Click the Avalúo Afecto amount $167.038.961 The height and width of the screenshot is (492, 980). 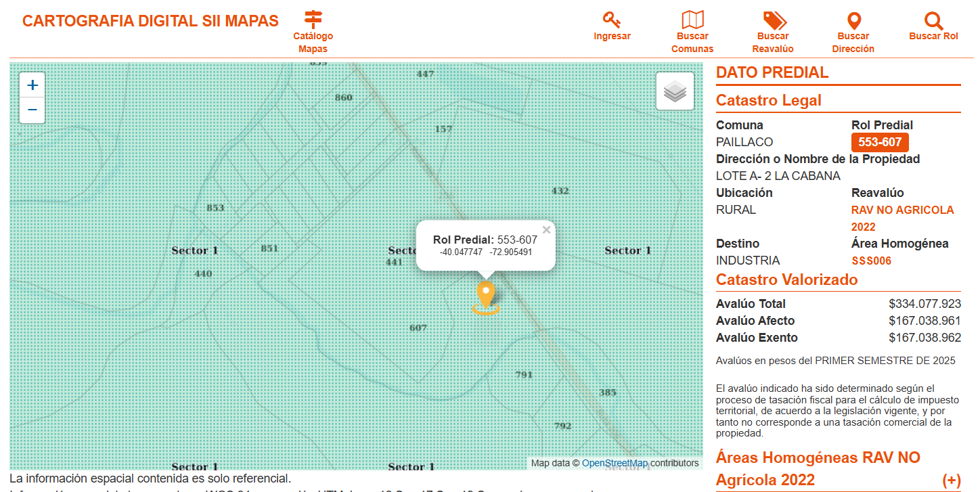pyautogui.click(x=925, y=321)
